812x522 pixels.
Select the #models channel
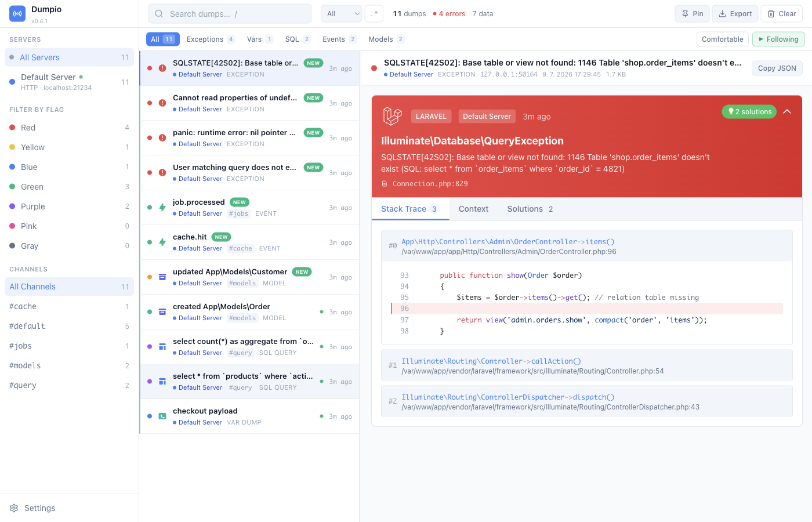click(x=69, y=365)
